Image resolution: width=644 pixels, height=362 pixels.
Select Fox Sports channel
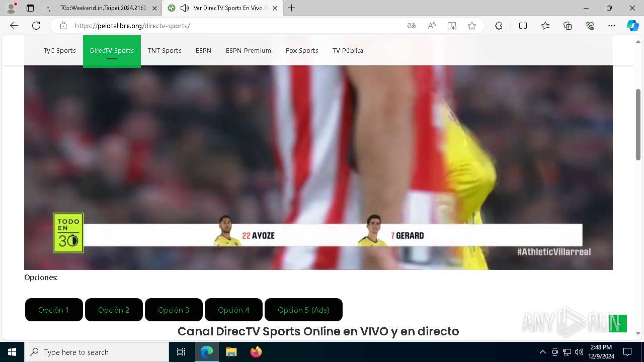tap(302, 50)
